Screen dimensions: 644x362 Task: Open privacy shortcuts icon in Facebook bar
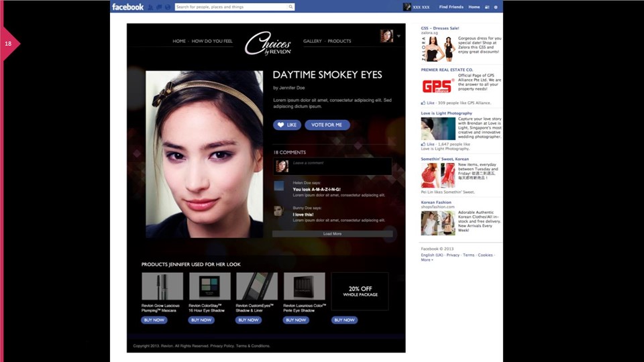[x=487, y=7]
